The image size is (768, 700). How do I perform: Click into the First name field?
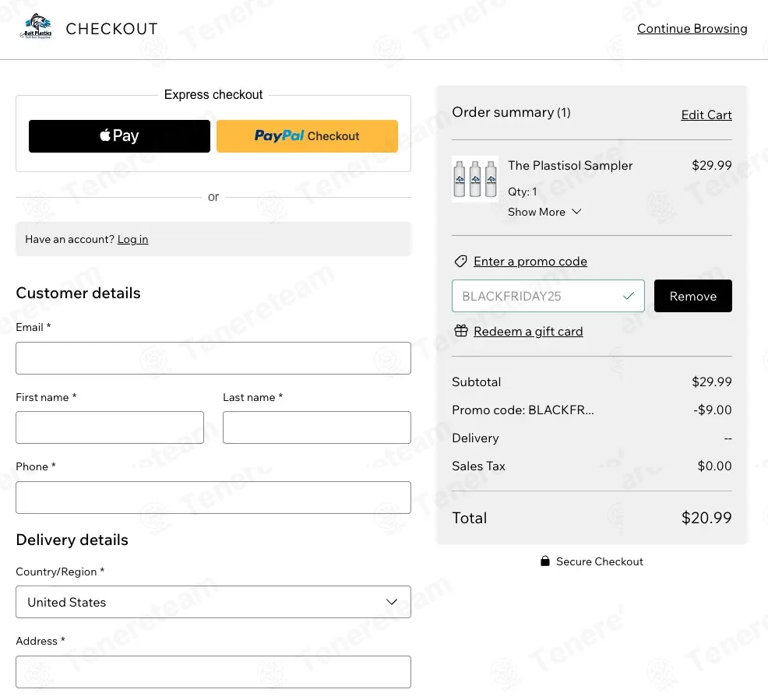pyautogui.click(x=110, y=427)
